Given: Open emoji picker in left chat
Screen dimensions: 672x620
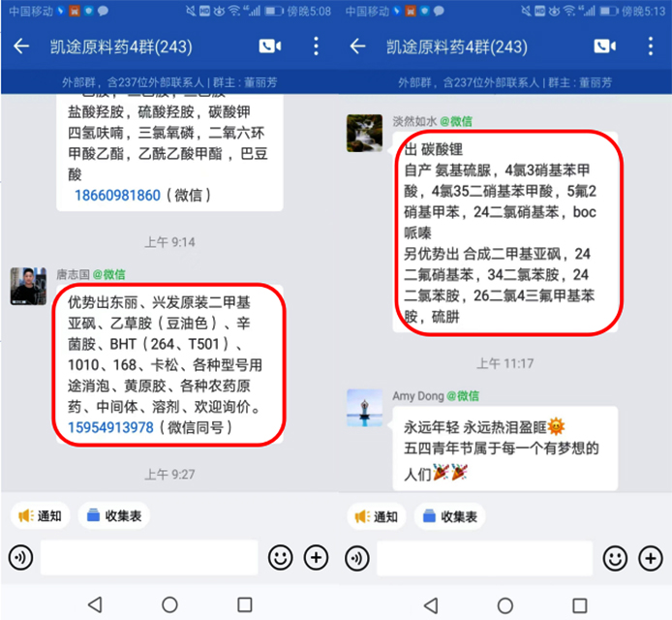Looking at the screenshot, I should pyautogui.click(x=280, y=557).
